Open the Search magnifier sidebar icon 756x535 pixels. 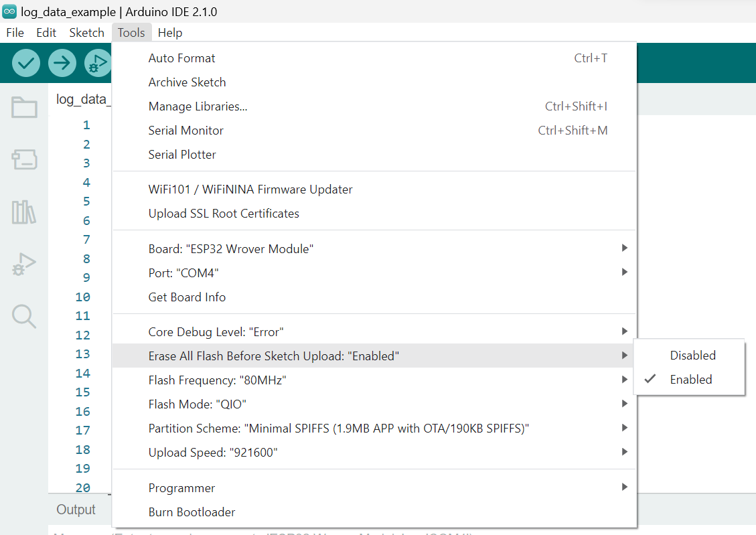[24, 317]
